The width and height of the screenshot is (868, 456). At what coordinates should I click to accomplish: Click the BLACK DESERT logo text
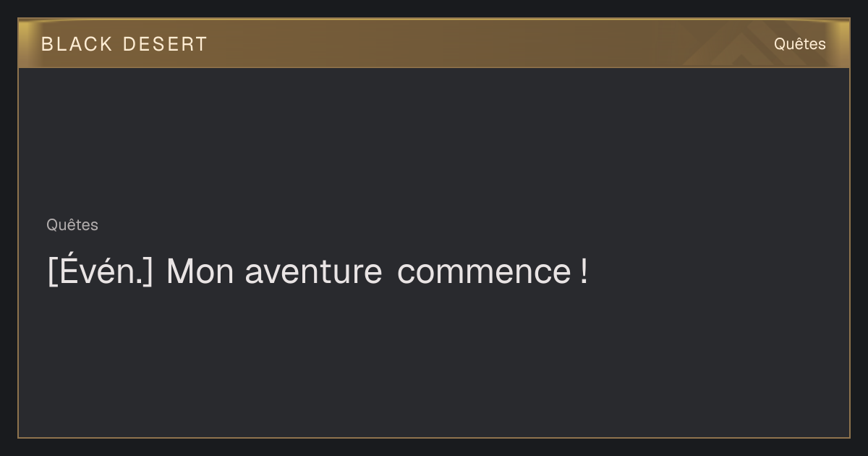[124, 44]
